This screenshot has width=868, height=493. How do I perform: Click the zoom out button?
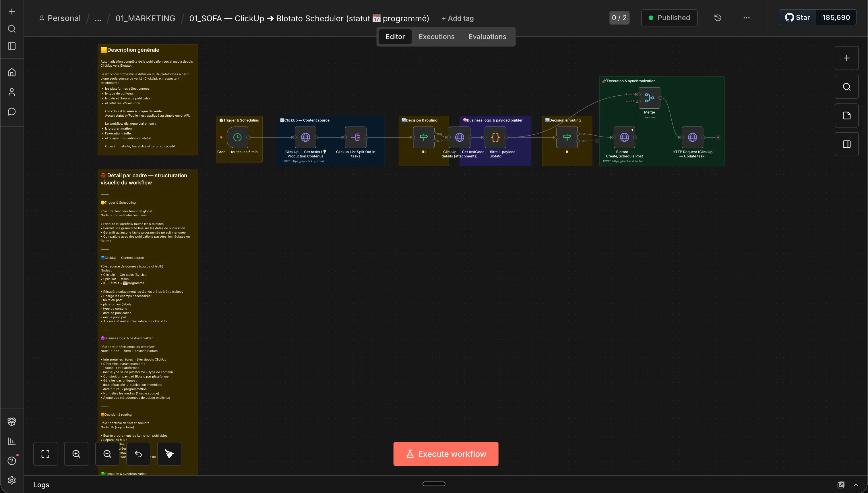tap(107, 454)
